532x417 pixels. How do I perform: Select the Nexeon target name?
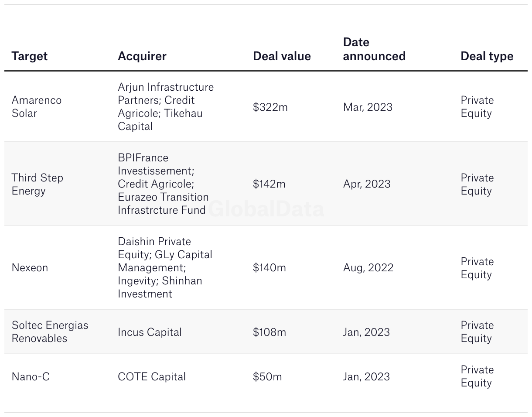pyautogui.click(x=30, y=268)
